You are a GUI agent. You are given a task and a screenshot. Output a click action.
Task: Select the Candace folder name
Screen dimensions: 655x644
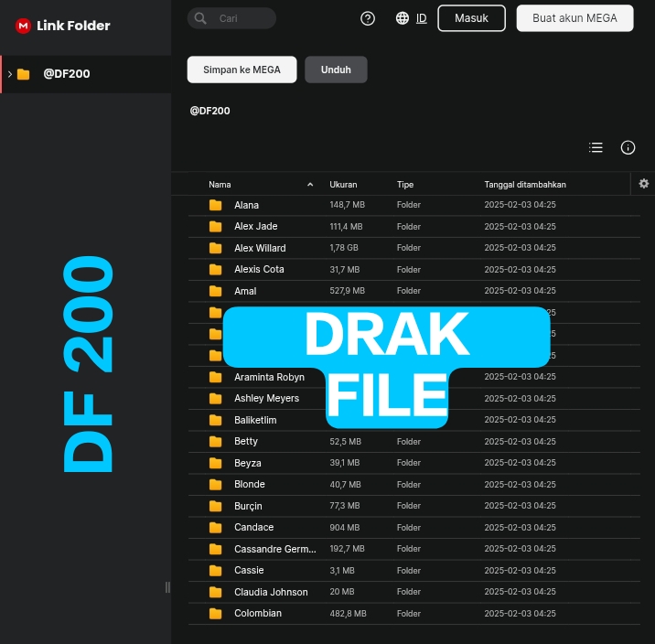[254, 528]
